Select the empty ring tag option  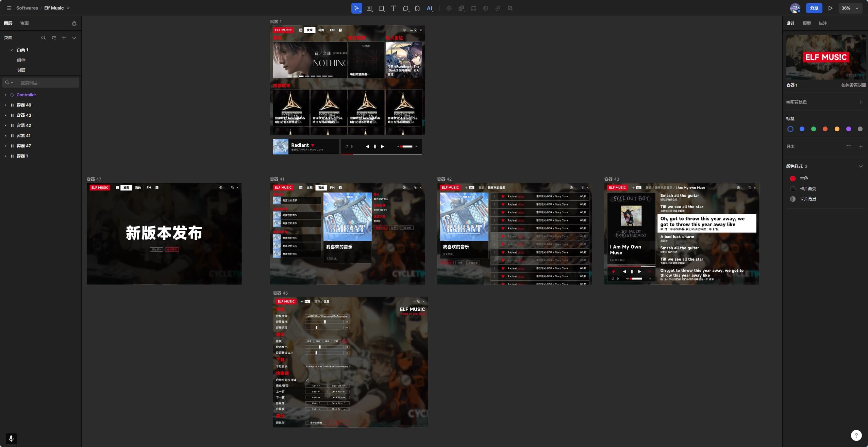790,129
